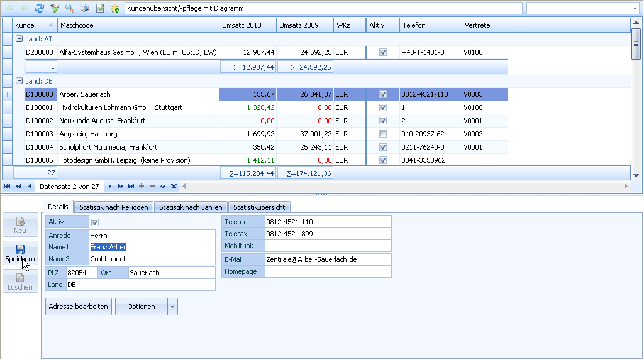
Task: Open the filter edit funnel icon
Action: coord(55,8)
